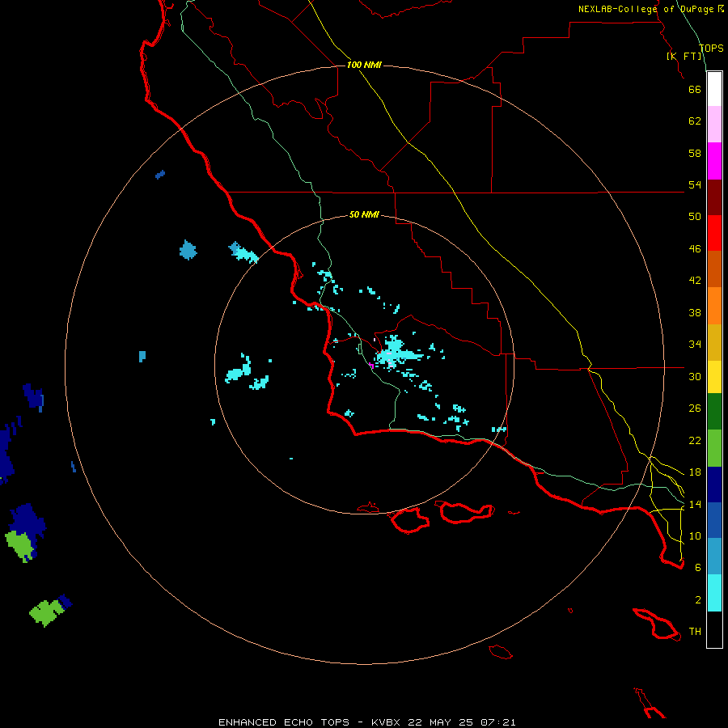Click the 'TH' threshold label
This screenshot has width=728, height=728.
[695, 632]
